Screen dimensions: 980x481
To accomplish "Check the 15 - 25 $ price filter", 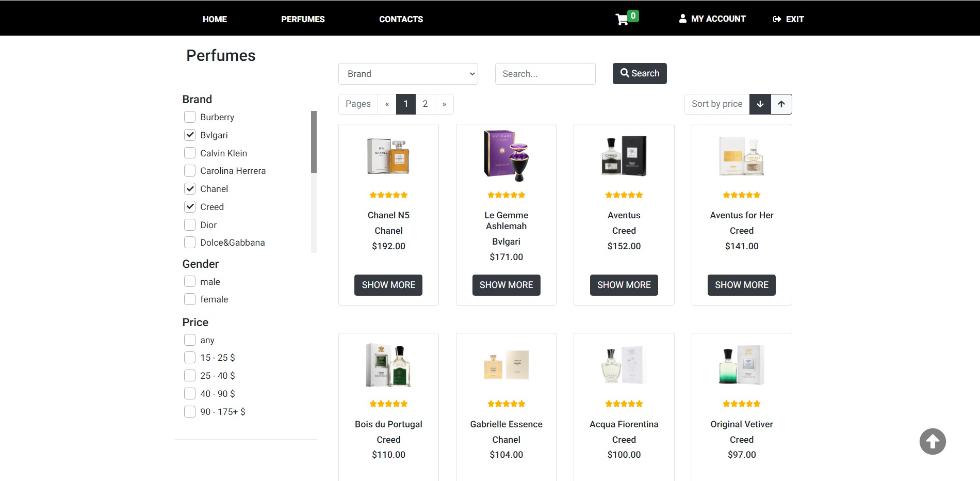I will 190,358.
